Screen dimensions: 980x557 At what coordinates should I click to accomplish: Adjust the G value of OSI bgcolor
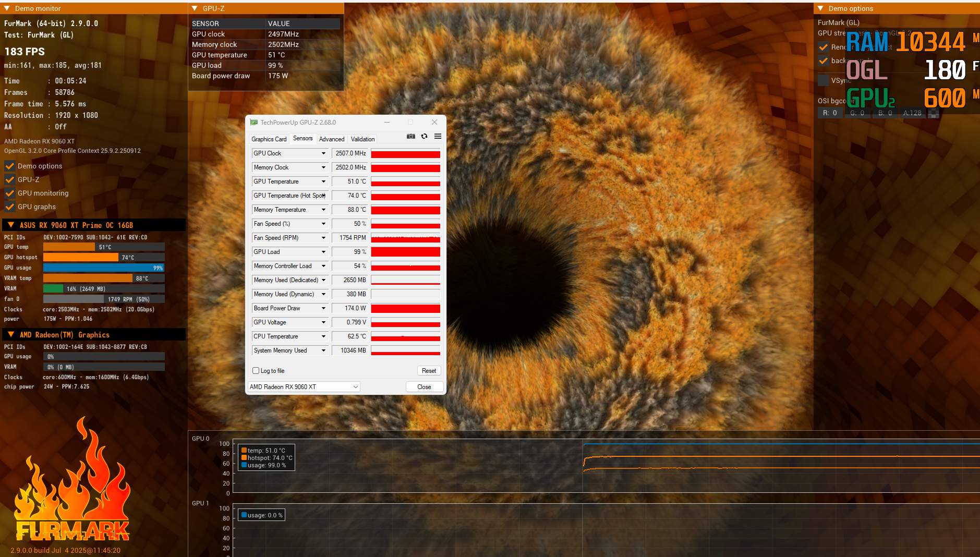point(857,113)
